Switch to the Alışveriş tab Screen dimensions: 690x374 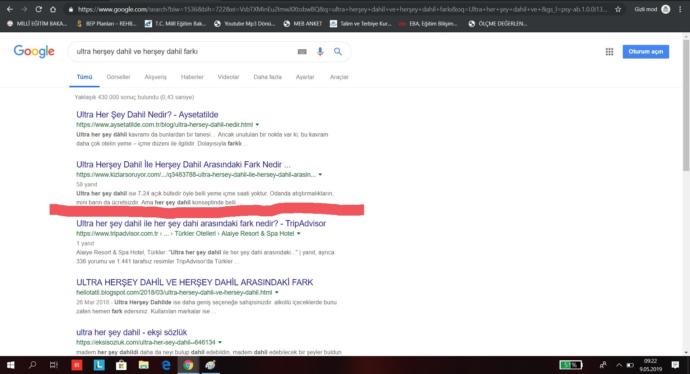[x=155, y=77]
